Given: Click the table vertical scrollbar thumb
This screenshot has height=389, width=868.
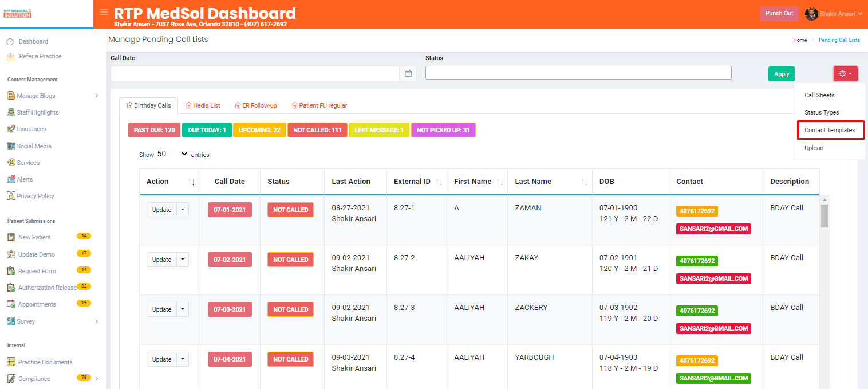Looking at the screenshot, I should [x=825, y=216].
